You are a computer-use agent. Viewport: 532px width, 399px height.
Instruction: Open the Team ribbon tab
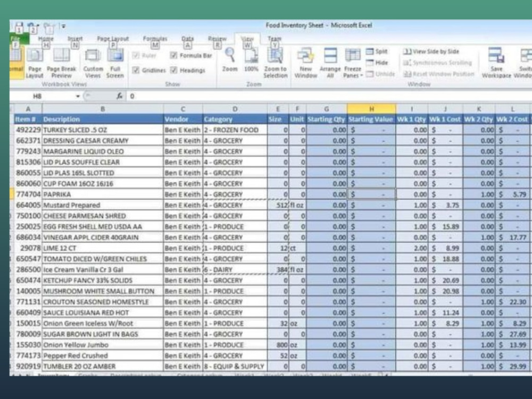coord(274,39)
